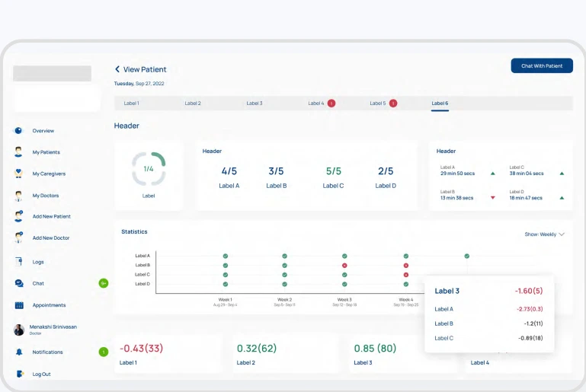
Task: Click the up arrow next to 18 min 47 secs
Action: [562, 198]
